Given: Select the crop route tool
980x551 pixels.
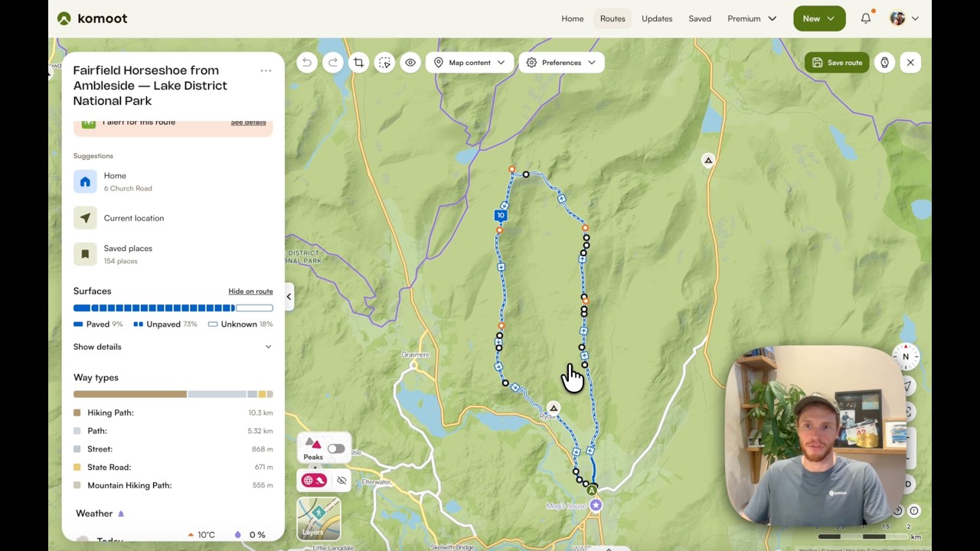Looking at the screenshot, I should click(x=358, y=63).
